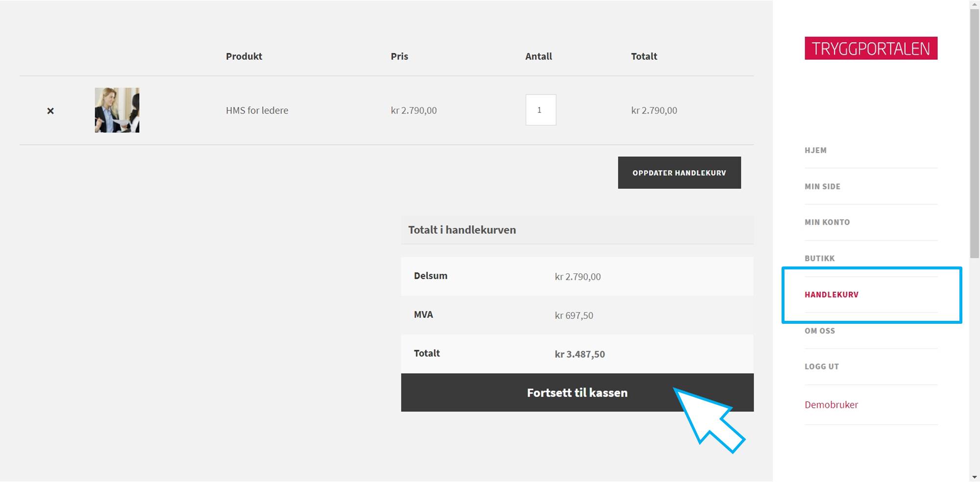Open the Demobruker user link
980x482 pixels.
coord(831,405)
